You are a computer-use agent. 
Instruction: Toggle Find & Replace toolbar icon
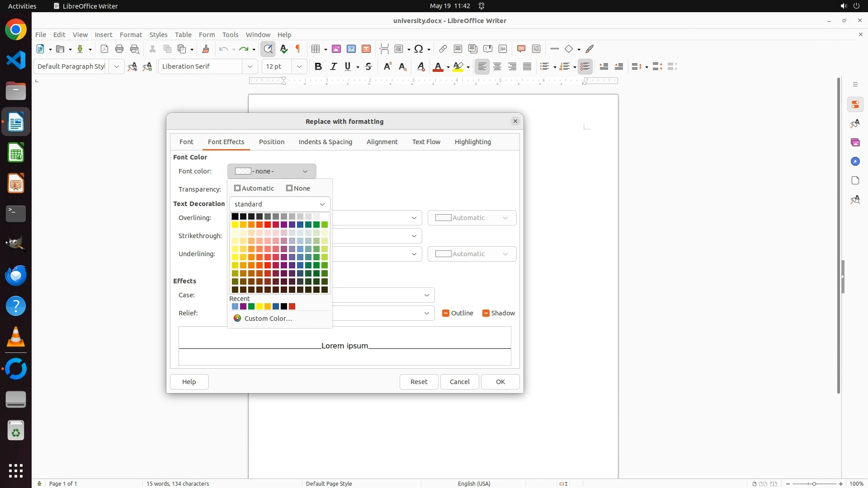(x=268, y=49)
